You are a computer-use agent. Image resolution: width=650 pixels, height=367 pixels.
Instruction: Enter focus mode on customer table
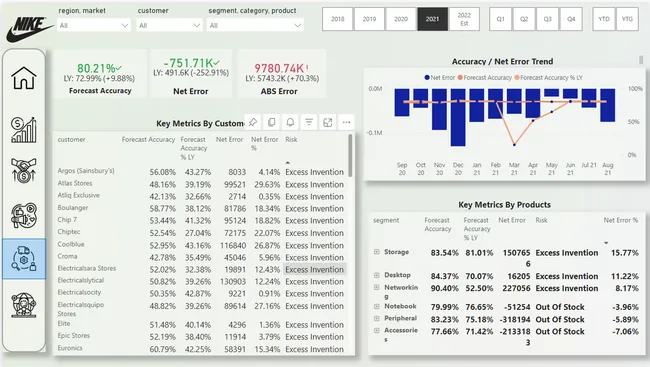(328, 122)
